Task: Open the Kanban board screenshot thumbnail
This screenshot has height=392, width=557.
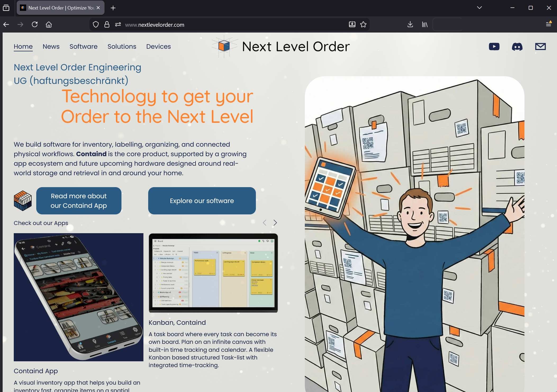Action: pos(213,273)
